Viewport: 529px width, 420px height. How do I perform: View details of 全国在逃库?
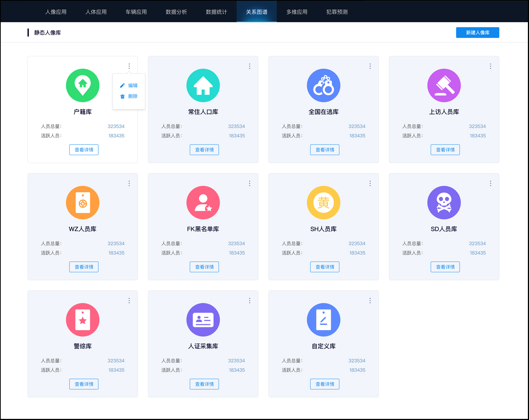click(325, 150)
